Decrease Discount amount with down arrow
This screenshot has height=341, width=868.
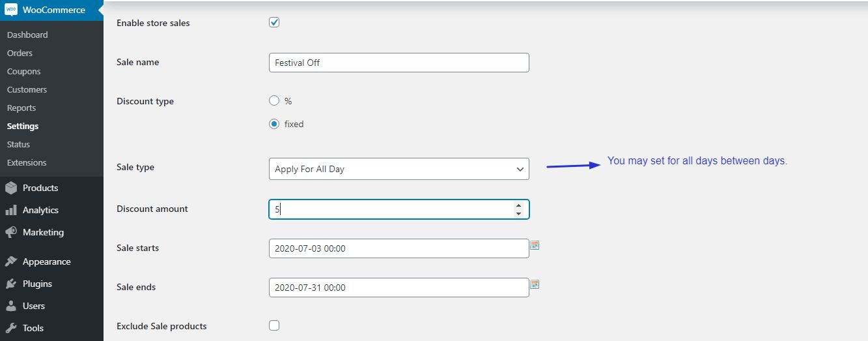pos(518,213)
